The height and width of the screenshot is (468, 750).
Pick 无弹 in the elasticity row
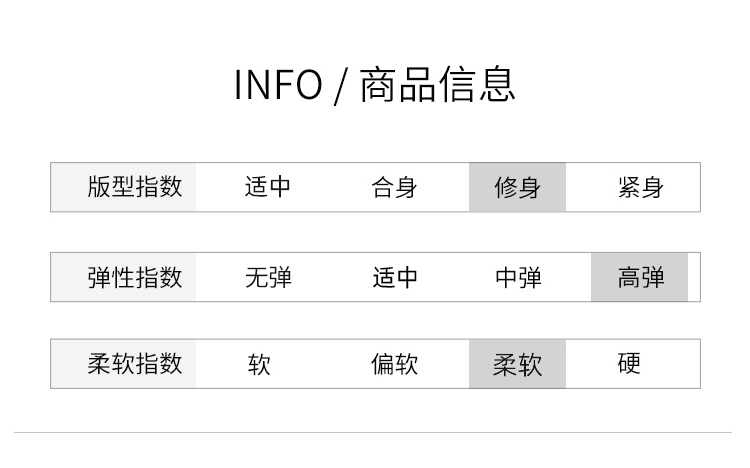(x=268, y=277)
